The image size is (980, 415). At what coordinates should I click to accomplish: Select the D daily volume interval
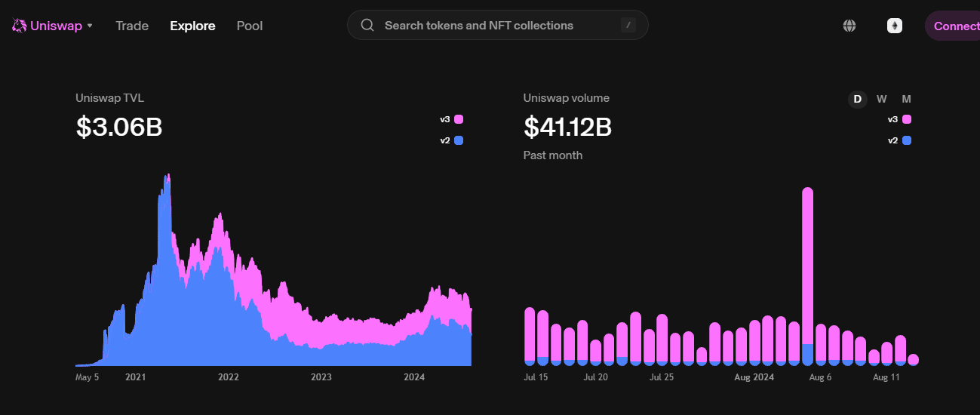click(858, 99)
